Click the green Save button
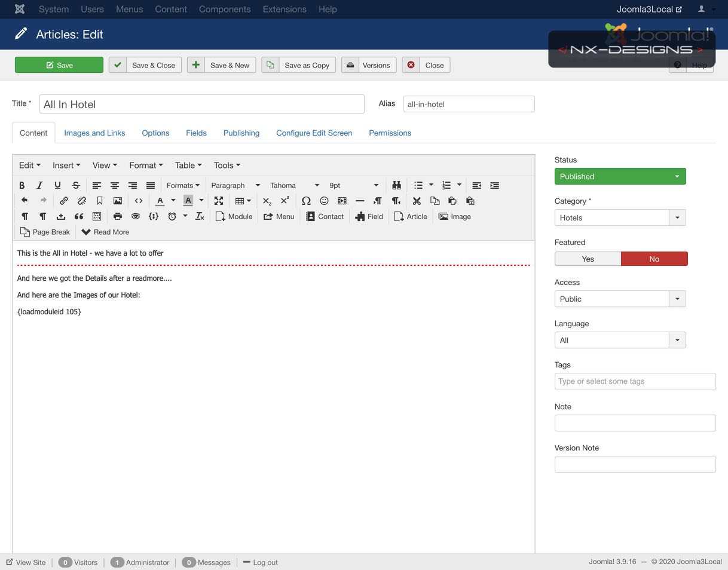The height and width of the screenshot is (570, 728). [59, 65]
